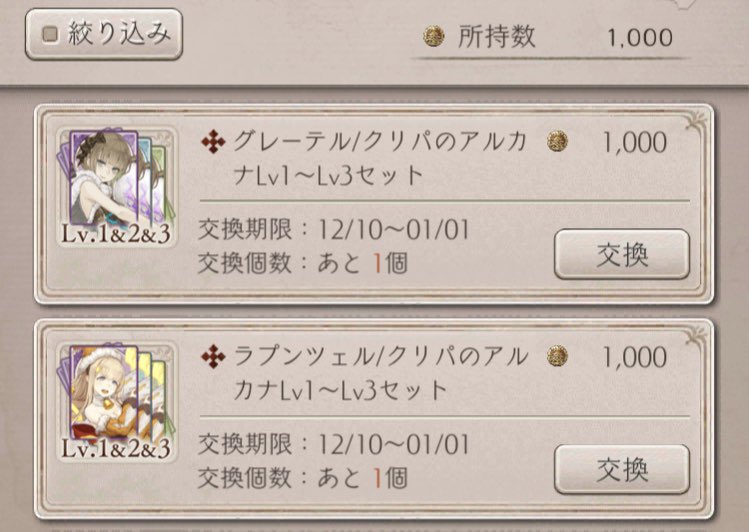Click the cross emblem before ラプンツェル title

pyautogui.click(x=212, y=357)
